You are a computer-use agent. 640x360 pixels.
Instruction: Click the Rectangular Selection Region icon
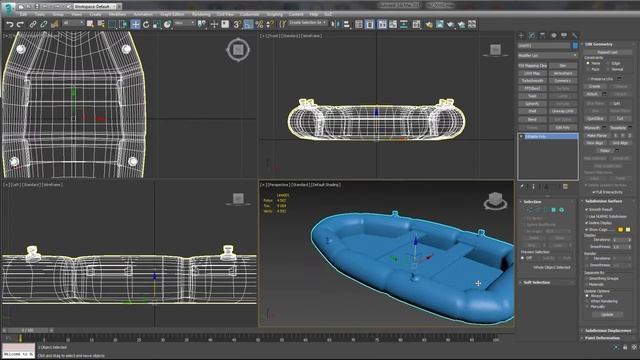click(x=112, y=24)
